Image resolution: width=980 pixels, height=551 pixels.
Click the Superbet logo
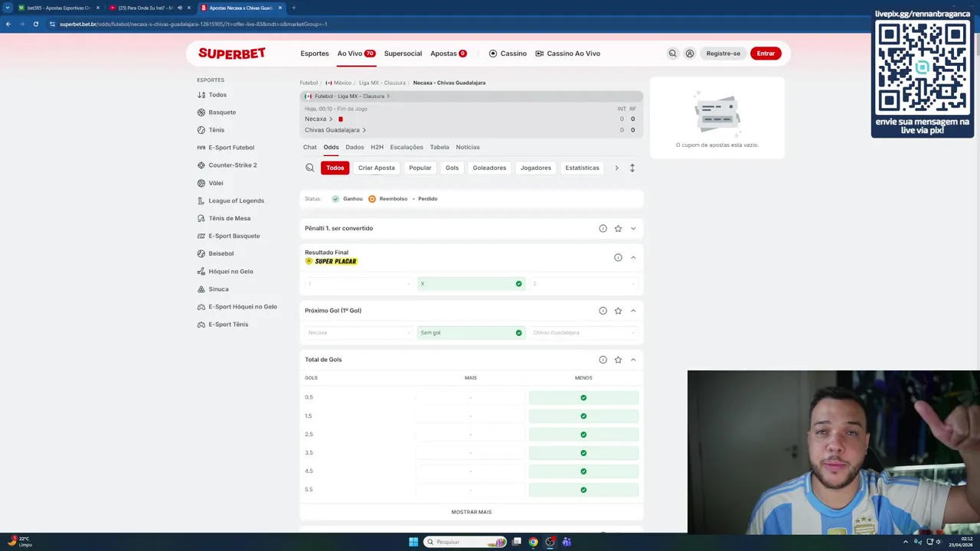tap(232, 53)
